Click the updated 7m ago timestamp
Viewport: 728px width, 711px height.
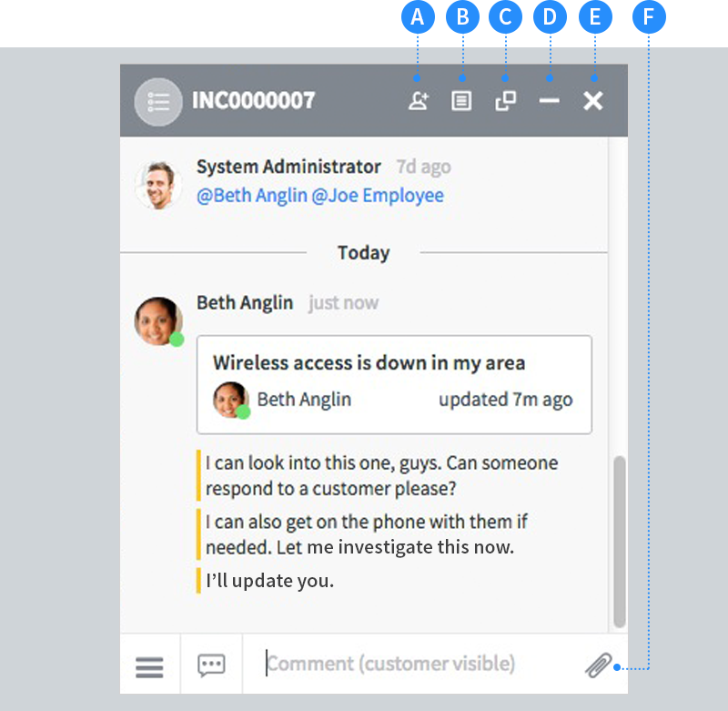(x=506, y=399)
